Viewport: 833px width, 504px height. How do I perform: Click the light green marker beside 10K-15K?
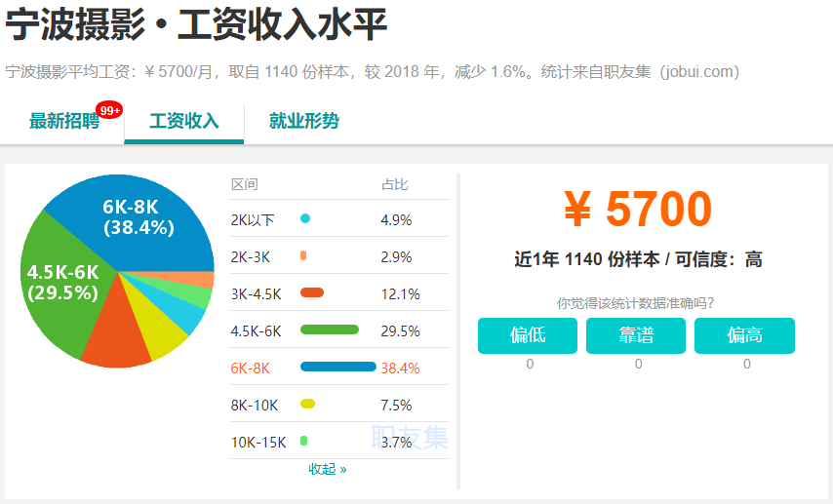coord(304,441)
